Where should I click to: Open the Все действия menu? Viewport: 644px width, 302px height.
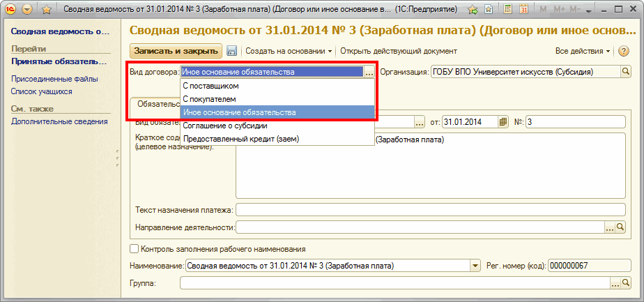click(x=583, y=52)
